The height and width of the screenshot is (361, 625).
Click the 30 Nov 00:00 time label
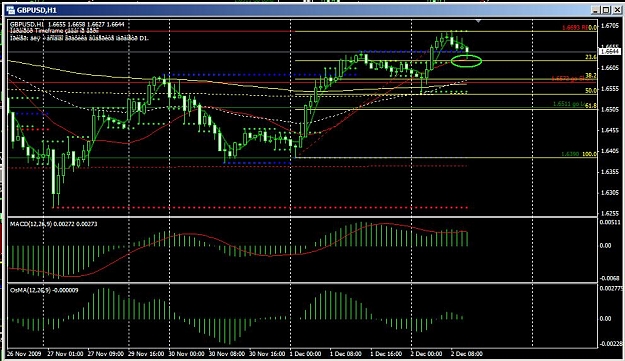(187, 354)
